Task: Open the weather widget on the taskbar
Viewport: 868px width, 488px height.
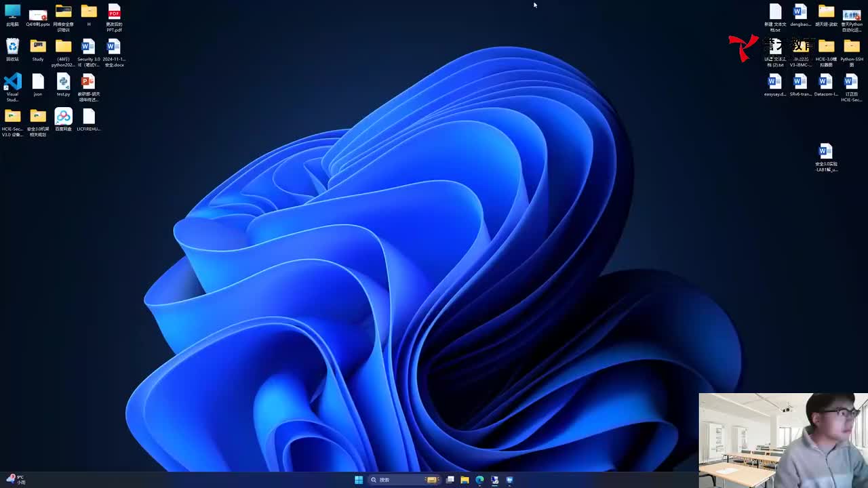Action: tap(16, 479)
